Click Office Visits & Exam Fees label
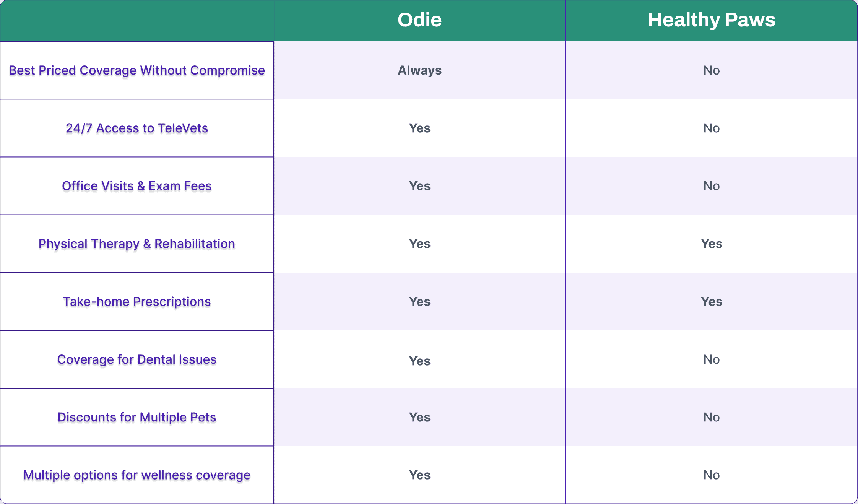 click(137, 186)
